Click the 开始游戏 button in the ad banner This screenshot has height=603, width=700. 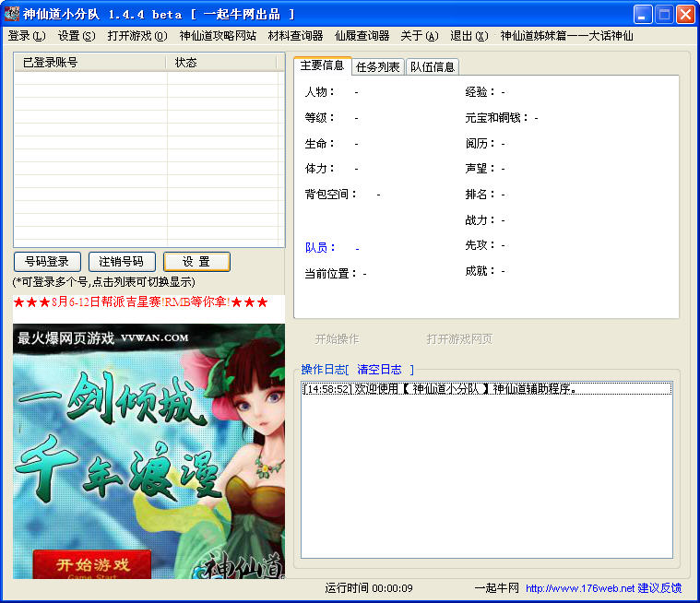tap(91, 564)
